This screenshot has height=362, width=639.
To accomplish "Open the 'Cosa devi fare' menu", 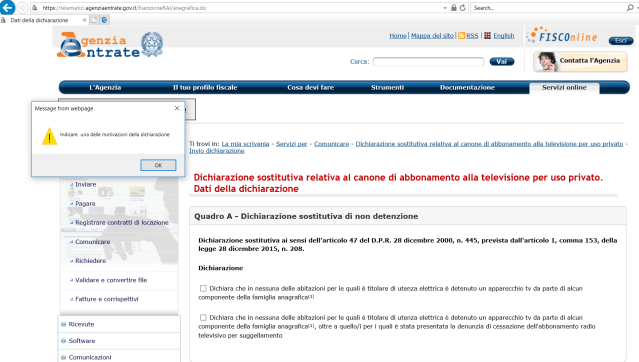I will point(311,87).
